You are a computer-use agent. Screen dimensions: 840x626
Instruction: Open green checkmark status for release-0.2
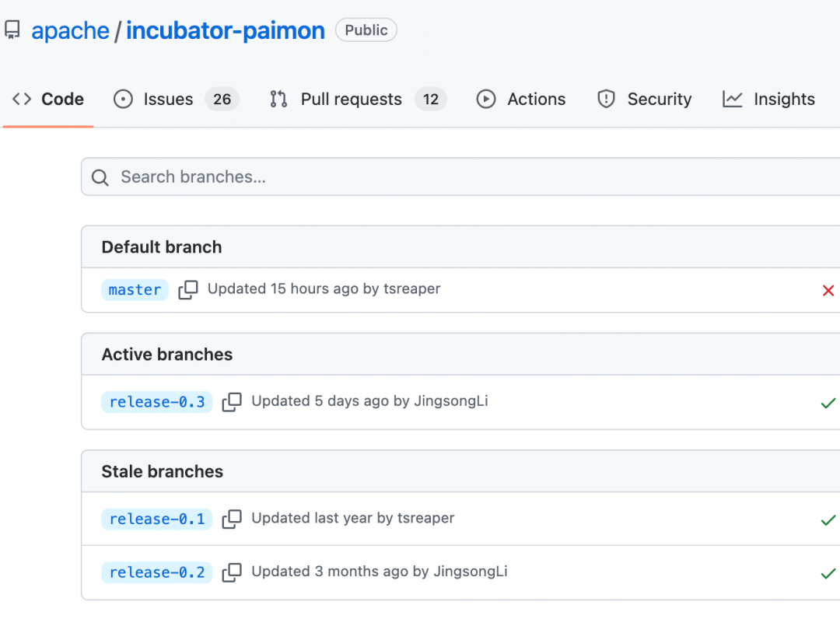pyautogui.click(x=828, y=573)
